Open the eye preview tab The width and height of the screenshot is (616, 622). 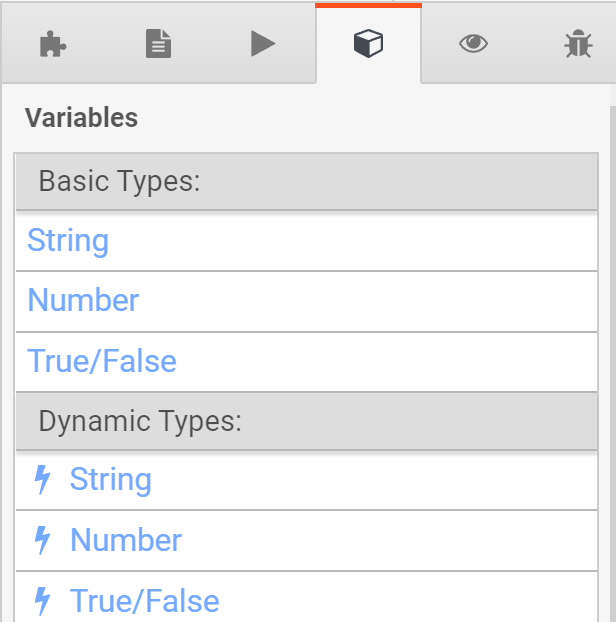click(473, 44)
